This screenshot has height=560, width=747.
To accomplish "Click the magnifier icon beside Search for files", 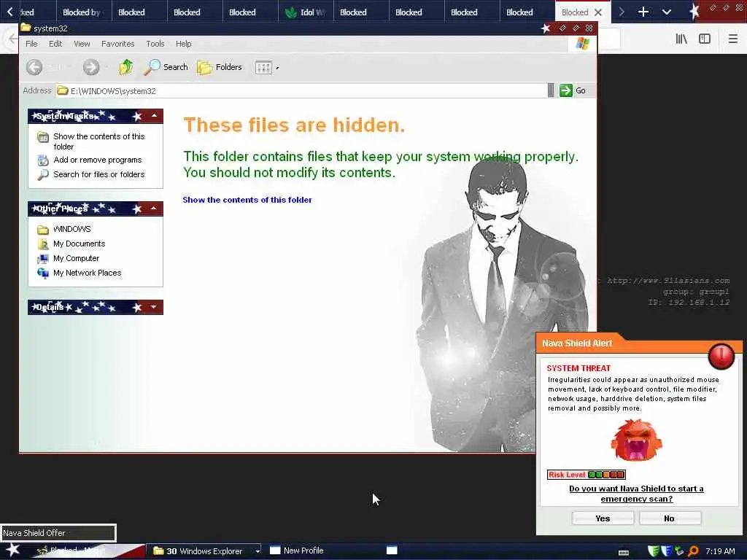I will 43,175.
